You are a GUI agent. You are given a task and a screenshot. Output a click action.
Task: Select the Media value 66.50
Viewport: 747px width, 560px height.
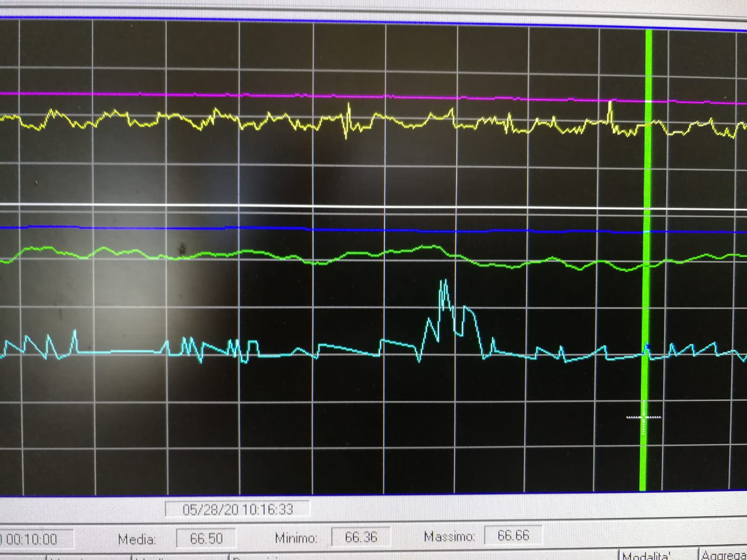pos(206,539)
